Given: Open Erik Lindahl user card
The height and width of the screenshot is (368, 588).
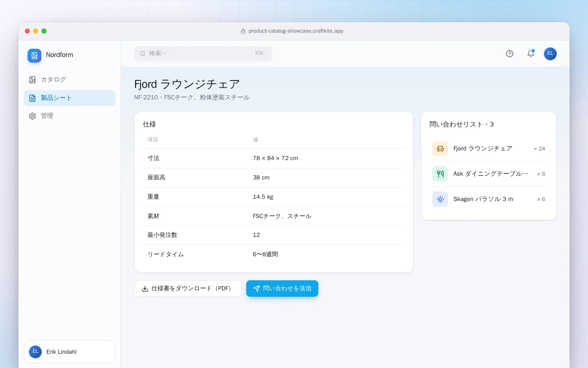Looking at the screenshot, I should 69,352.
